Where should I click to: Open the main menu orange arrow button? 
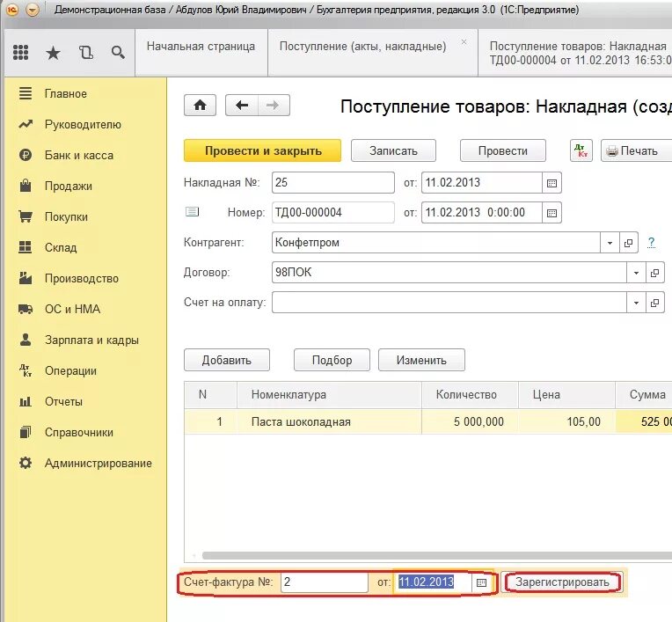tap(33, 10)
